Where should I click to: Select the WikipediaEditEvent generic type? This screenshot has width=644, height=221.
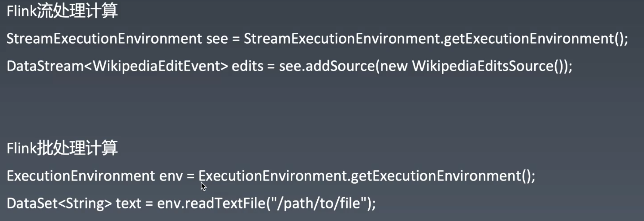[156, 66]
